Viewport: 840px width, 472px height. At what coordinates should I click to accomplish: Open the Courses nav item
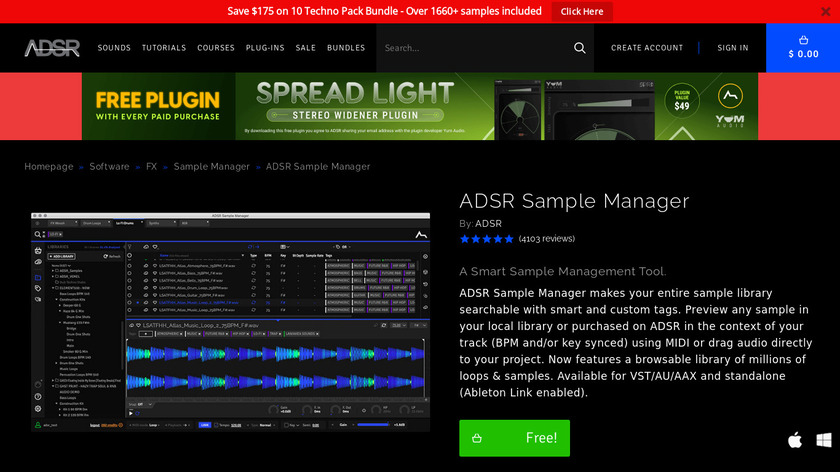coord(216,48)
